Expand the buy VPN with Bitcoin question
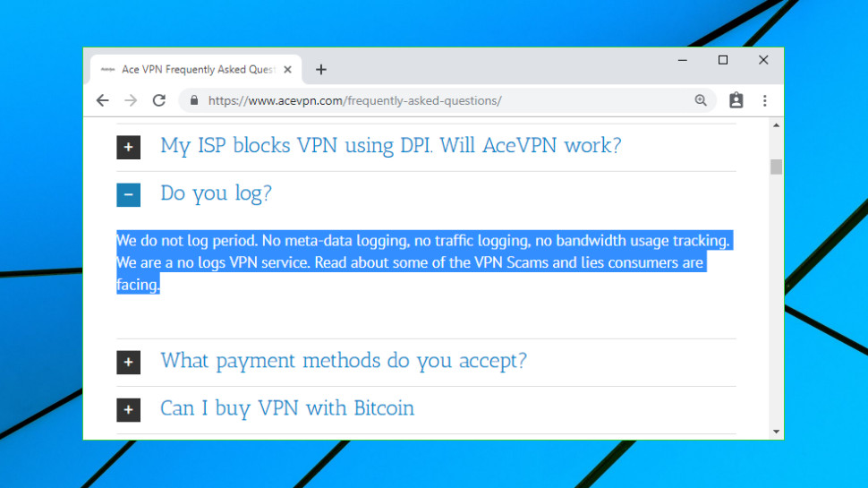The height and width of the screenshot is (488, 868). (x=129, y=410)
